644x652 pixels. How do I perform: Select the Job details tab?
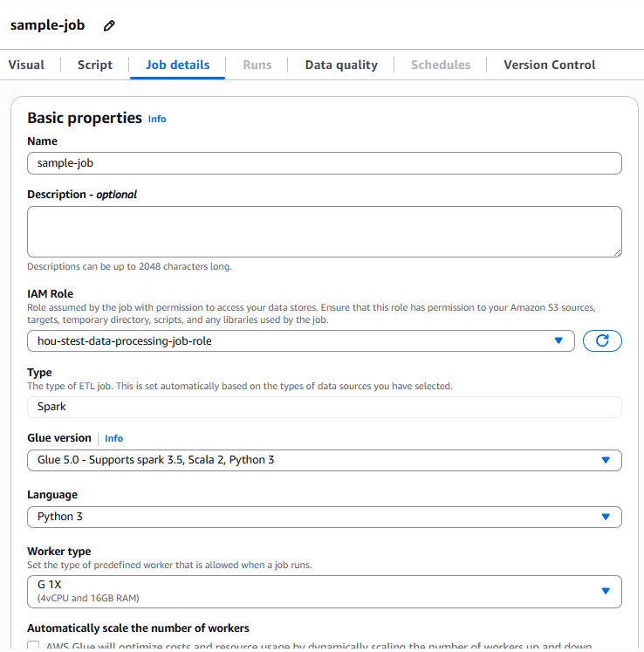coord(177,65)
